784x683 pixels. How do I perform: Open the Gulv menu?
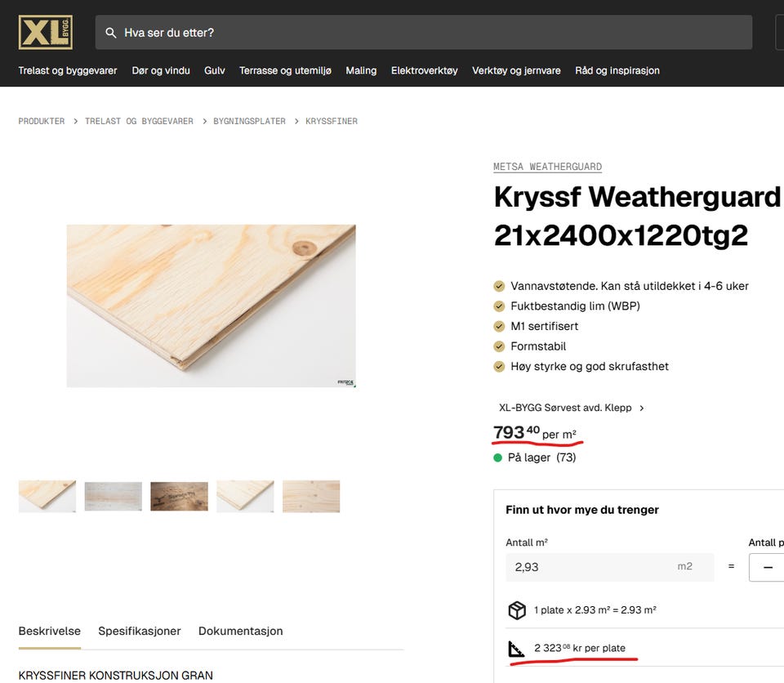(x=215, y=70)
